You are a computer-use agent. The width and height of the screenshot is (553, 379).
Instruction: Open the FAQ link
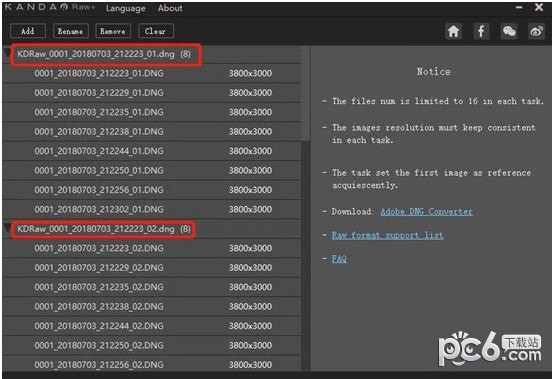pyautogui.click(x=339, y=259)
